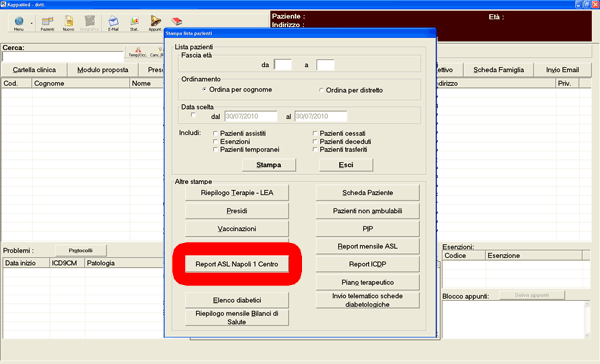
Task: Click Invio telematico schede diabetologiche
Action: [367, 300]
